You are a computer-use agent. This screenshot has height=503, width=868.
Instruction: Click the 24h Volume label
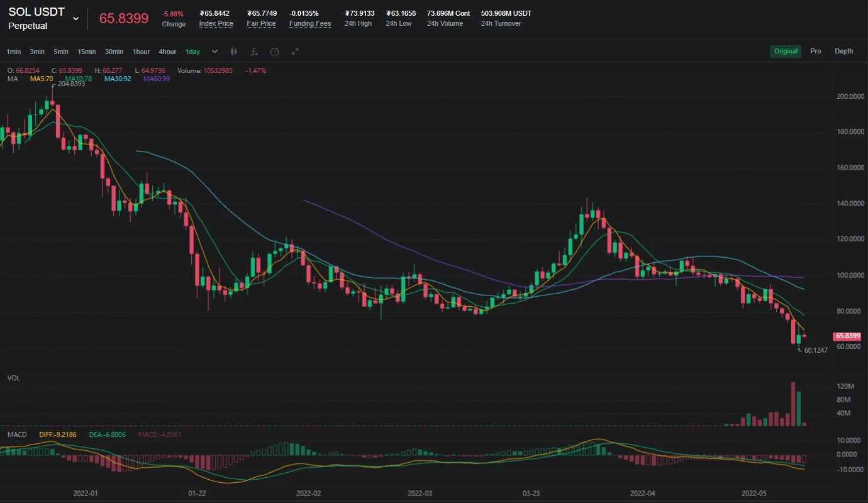tap(445, 24)
